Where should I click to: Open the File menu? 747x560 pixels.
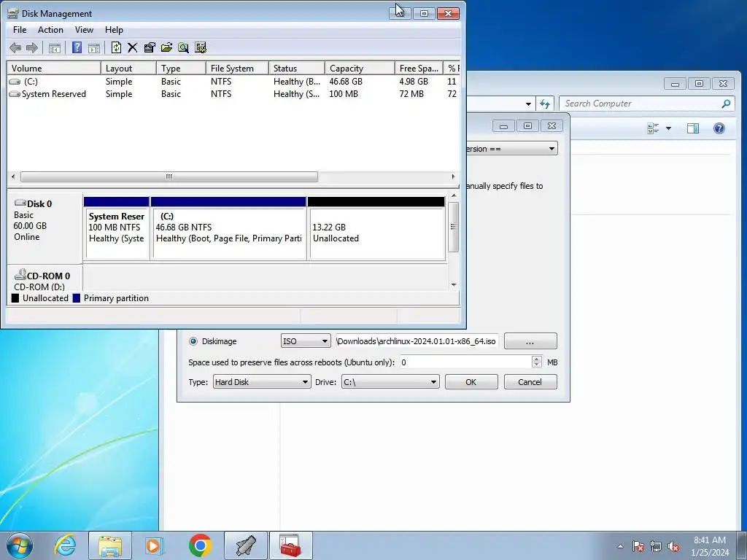20,29
